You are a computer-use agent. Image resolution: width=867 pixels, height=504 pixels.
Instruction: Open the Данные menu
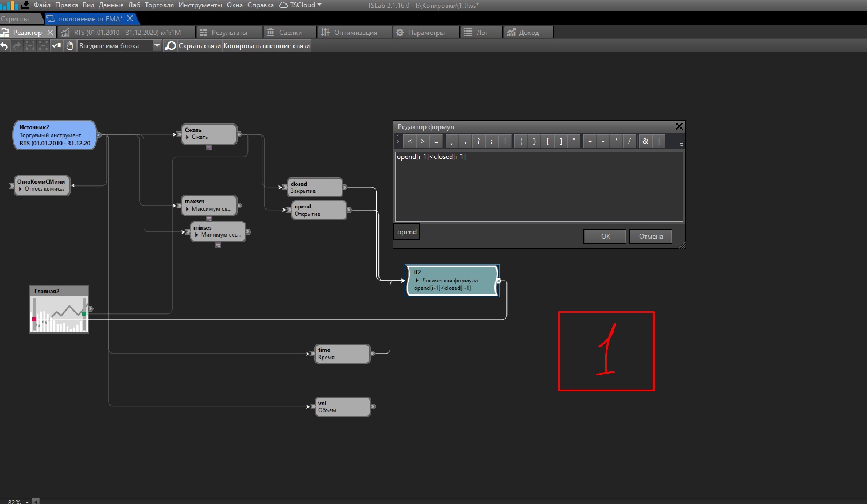point(111,5)
